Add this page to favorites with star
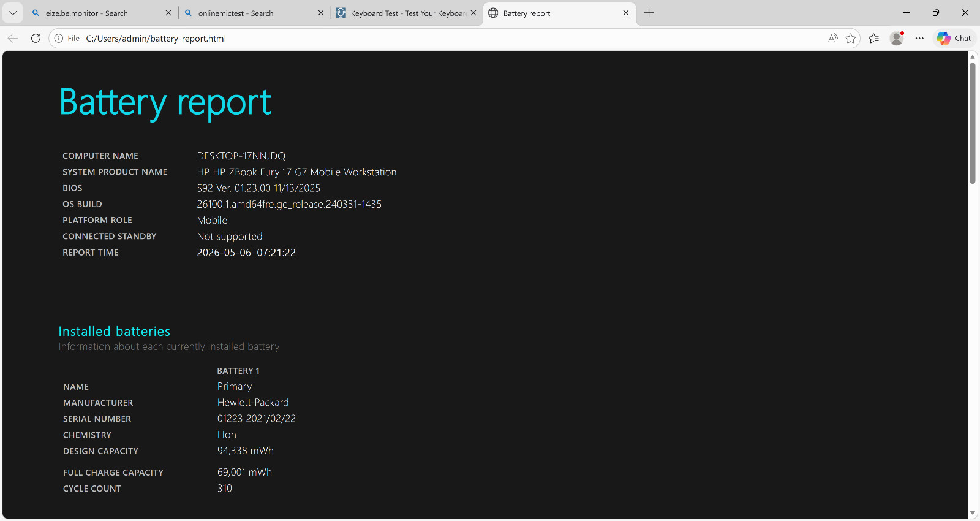 click(851, 38)
